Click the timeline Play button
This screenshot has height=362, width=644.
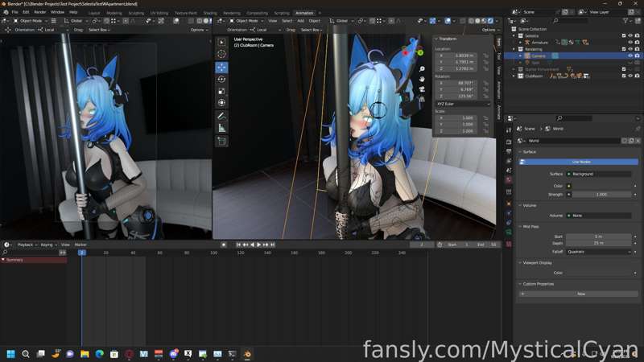click(258, 245)
